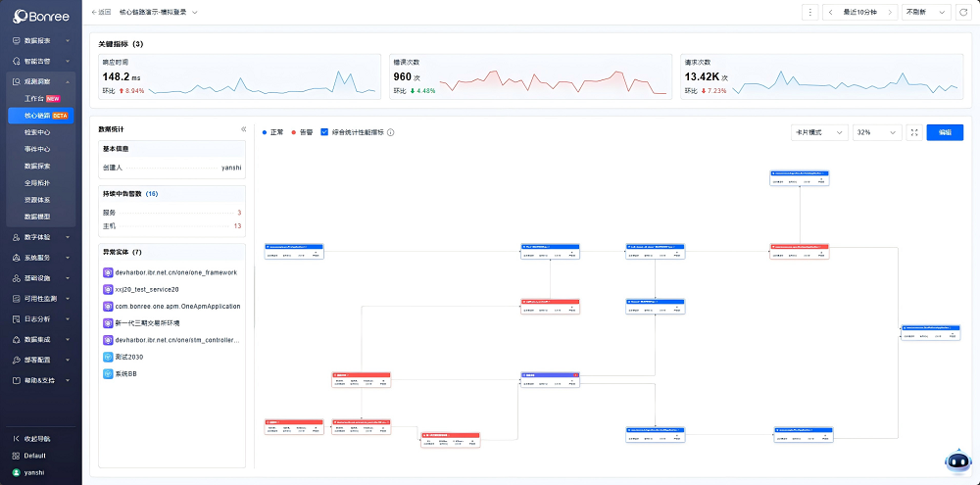Open the three-dot more options menu

click(809, 12)
